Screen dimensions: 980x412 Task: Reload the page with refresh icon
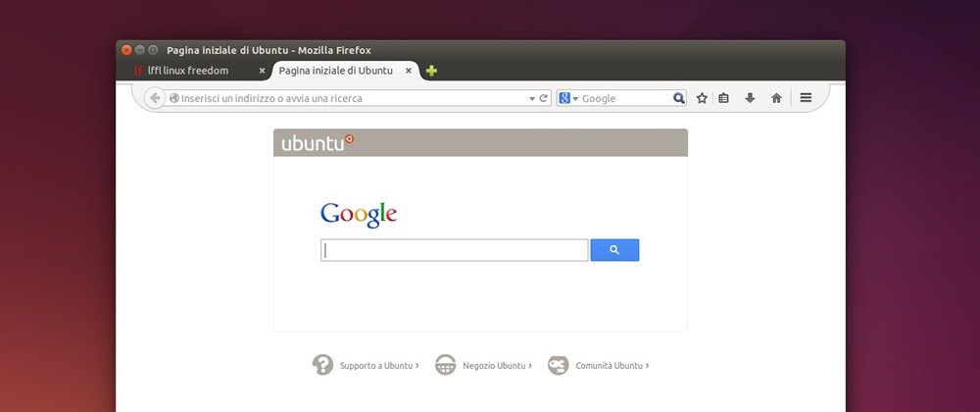543,98
